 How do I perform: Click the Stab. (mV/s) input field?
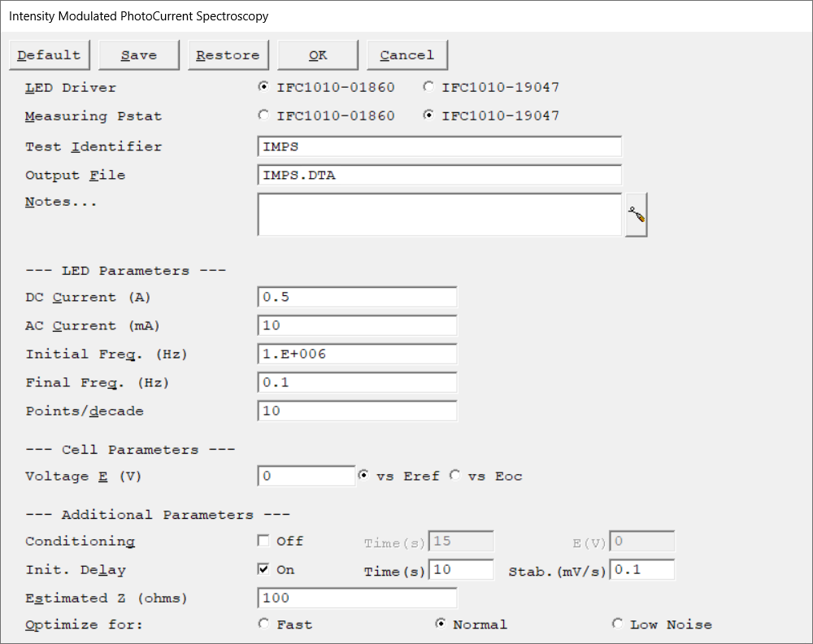click(642, 569)
